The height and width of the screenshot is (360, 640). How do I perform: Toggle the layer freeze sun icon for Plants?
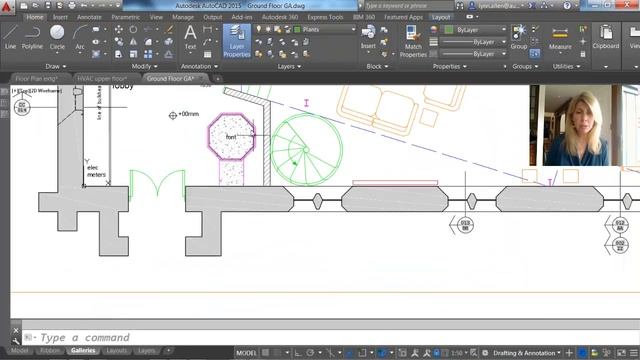tap(268, 29)
